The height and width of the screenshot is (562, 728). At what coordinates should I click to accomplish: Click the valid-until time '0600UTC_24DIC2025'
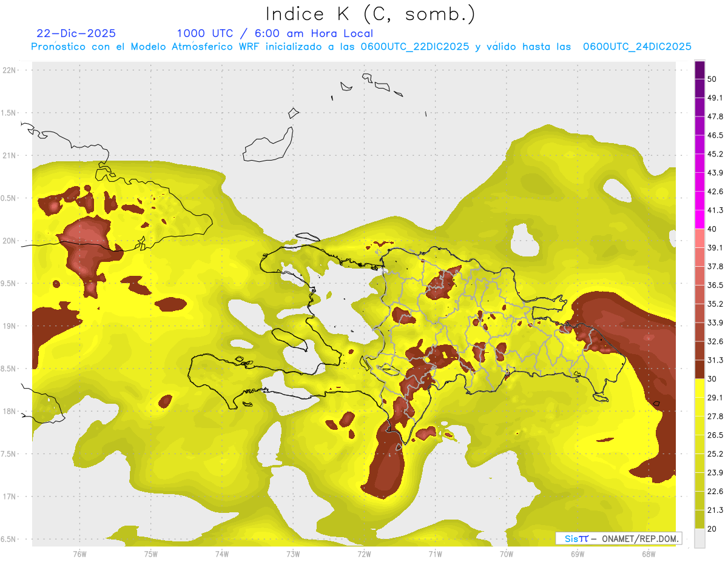[x=637, y=47]
